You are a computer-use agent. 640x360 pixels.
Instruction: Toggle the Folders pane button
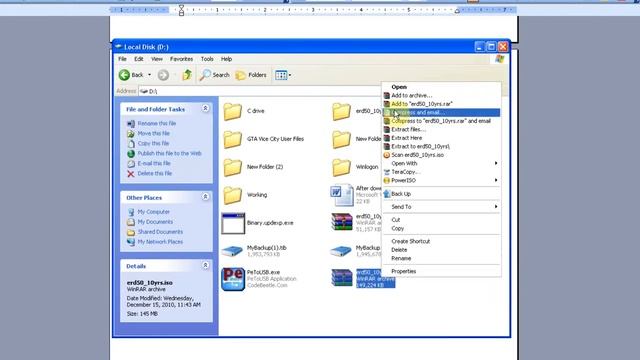point(251,75)
